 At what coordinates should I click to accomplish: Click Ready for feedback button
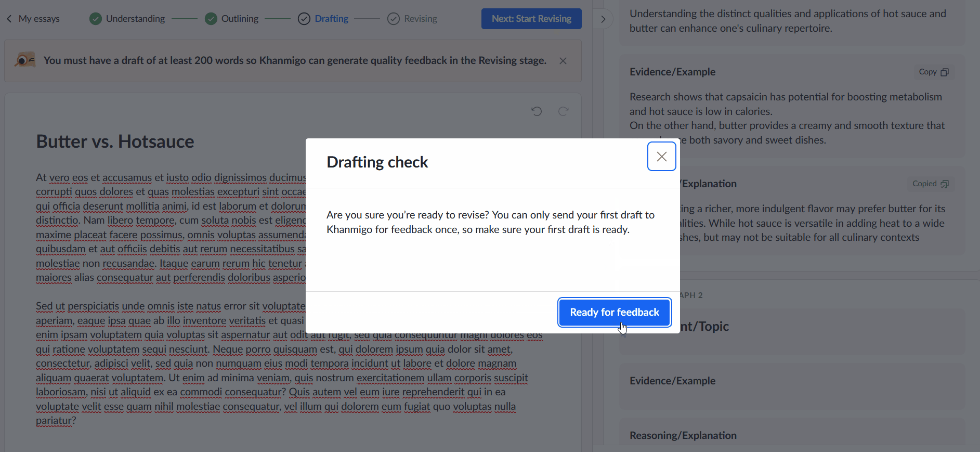coord(614,312)
